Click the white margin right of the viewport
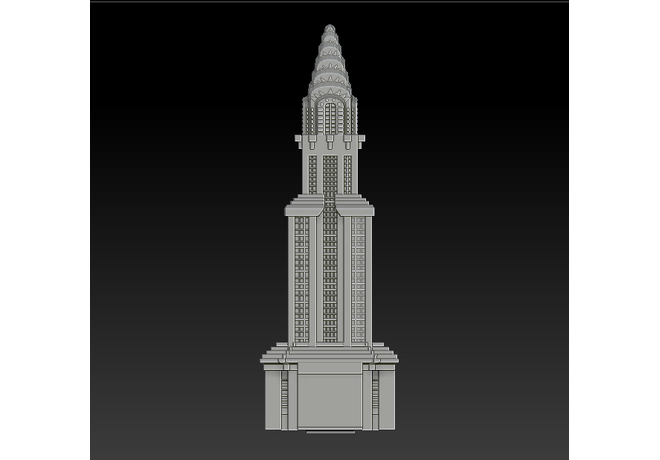 pos(615,230)
